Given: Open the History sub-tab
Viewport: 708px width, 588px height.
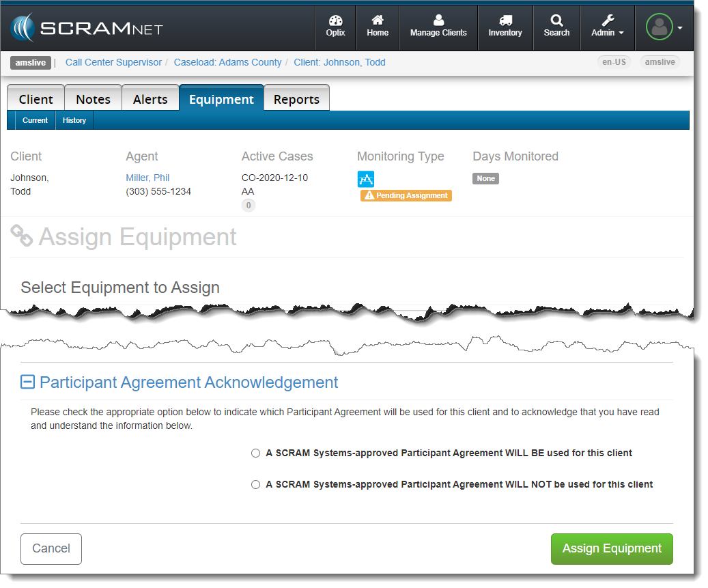Looking at the screenshot, I should click(x=74, y=120).
